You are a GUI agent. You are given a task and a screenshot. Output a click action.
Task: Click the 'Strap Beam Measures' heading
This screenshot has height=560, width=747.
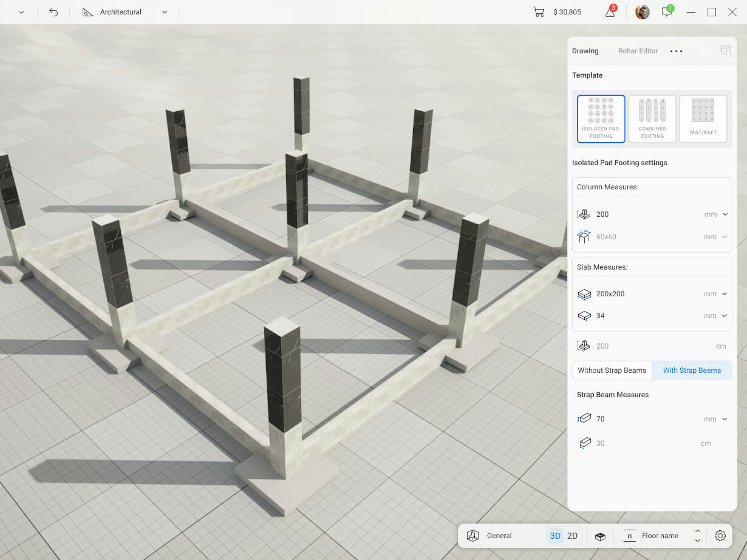point(613,394)
